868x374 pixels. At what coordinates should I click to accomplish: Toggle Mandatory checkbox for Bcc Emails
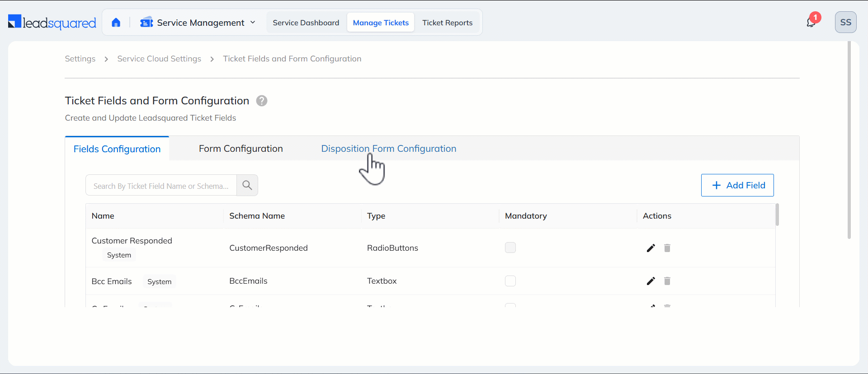tap(510, 281)
